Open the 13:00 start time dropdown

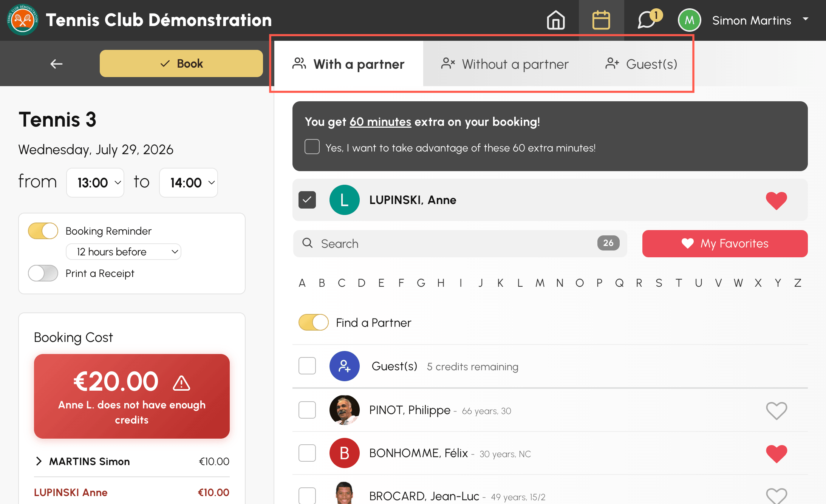tap(95, 182)
